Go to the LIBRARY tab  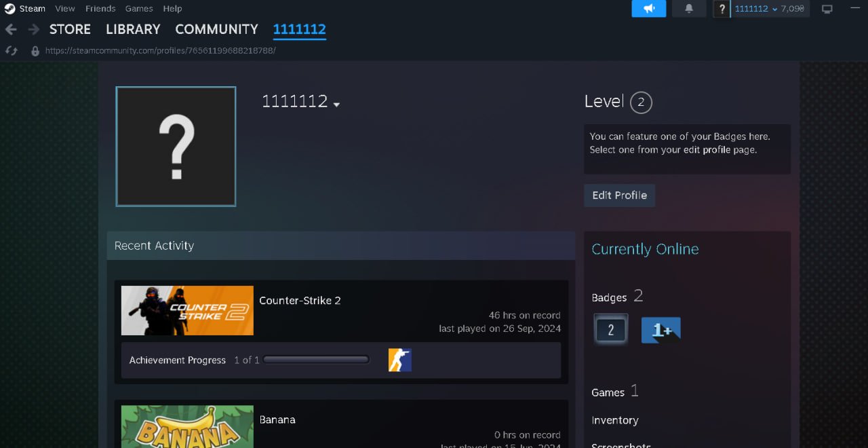click(x=133, y=29)
